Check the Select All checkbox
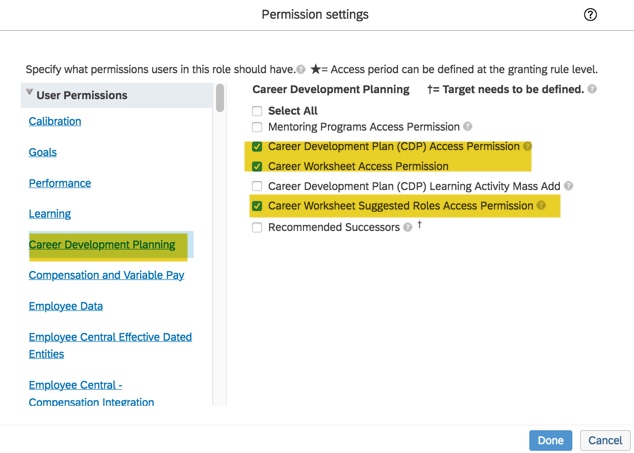 click(257, 111)
